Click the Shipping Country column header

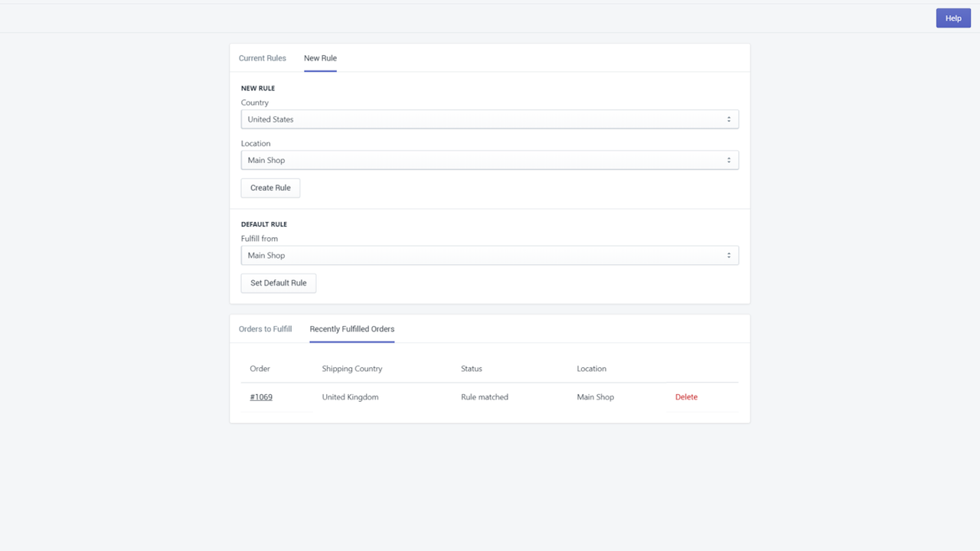click(x=351, y=368)
